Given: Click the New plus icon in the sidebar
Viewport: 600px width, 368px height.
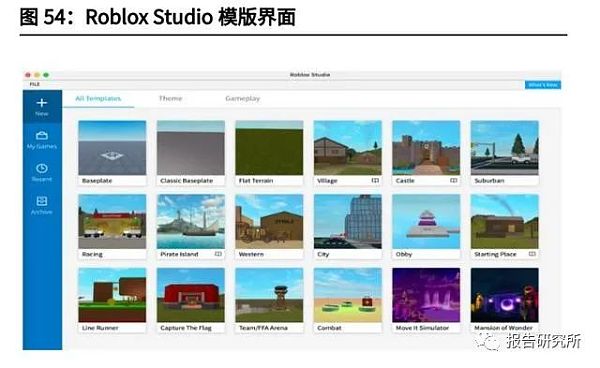Looking at the screenshot, I should coord(42,103).
